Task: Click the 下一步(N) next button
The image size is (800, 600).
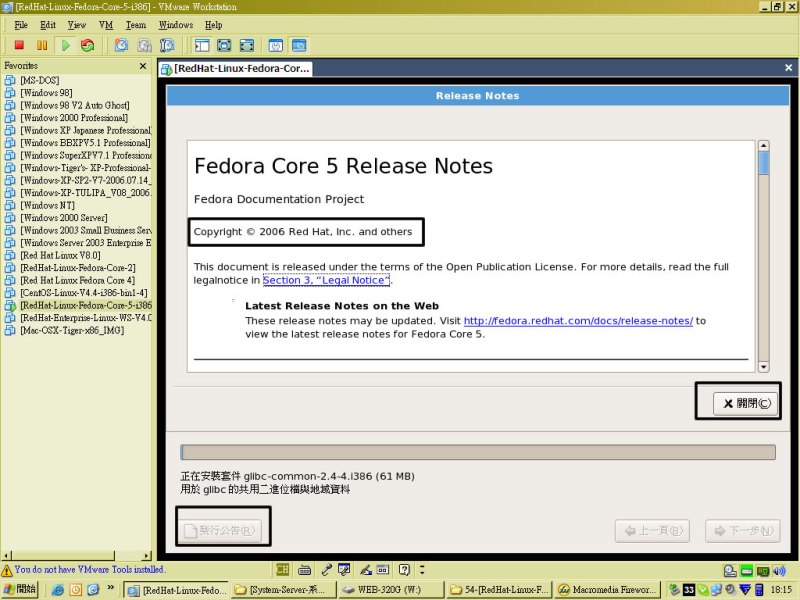Action: [x=743, y=531]
